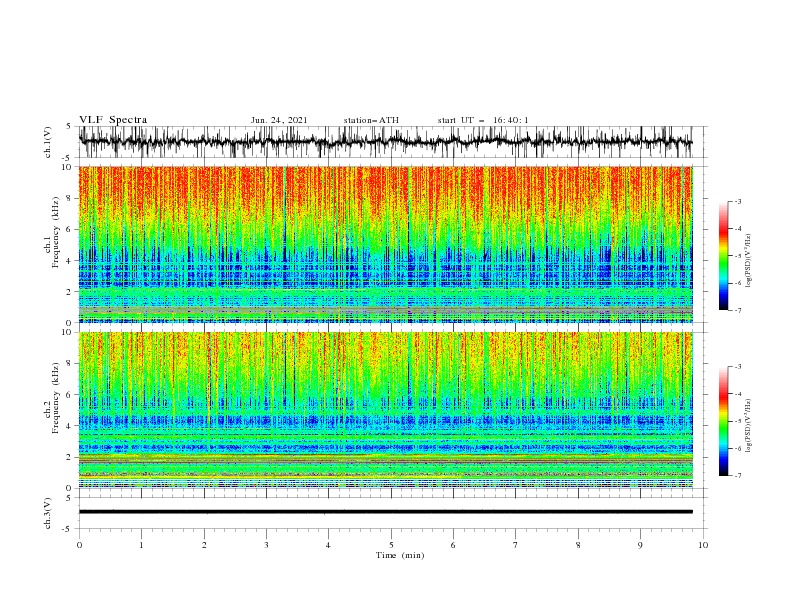Click the ch.1 spectrogram color scale bar
Screen dimensions: 792x612
(723, 255)
